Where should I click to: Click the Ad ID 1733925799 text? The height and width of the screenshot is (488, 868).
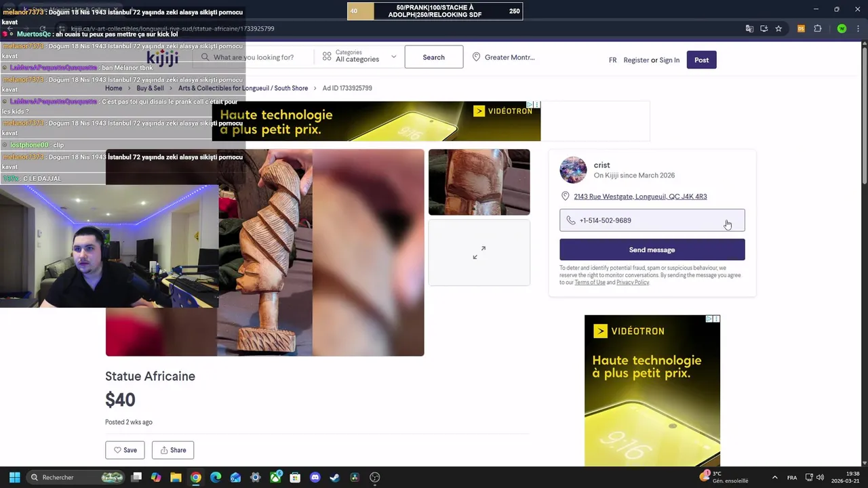(x=347, y=88)
